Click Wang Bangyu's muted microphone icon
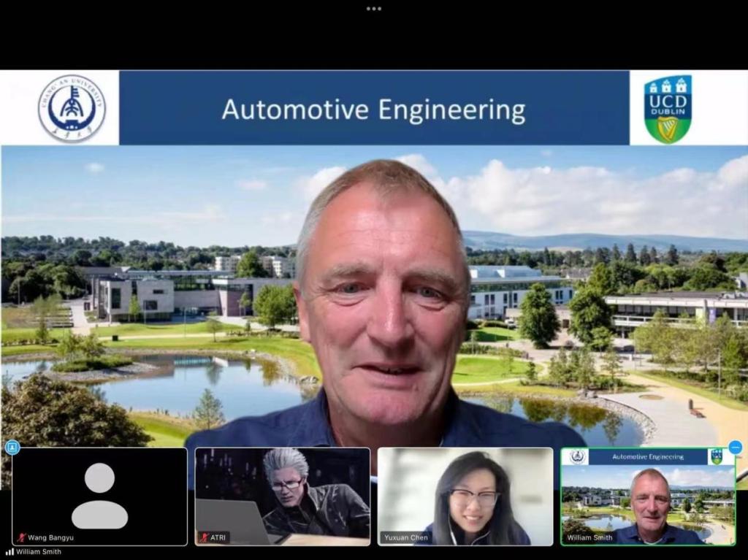Screen dimensions: 748x560 coord(21,537)
